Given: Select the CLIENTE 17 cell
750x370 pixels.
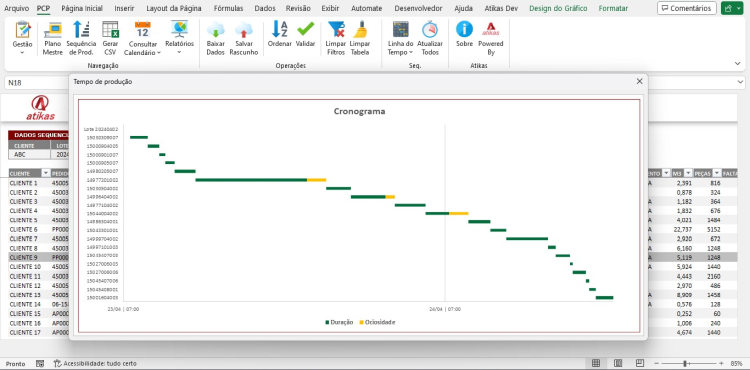Looking at the screenshot, I should point(30,332).
